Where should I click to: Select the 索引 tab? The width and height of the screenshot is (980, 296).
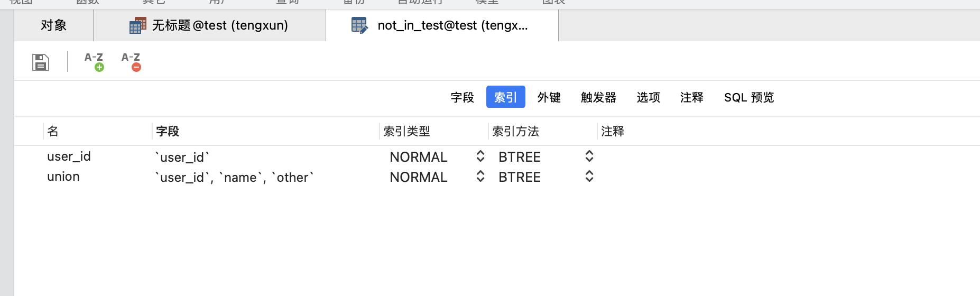pos(506,97)
